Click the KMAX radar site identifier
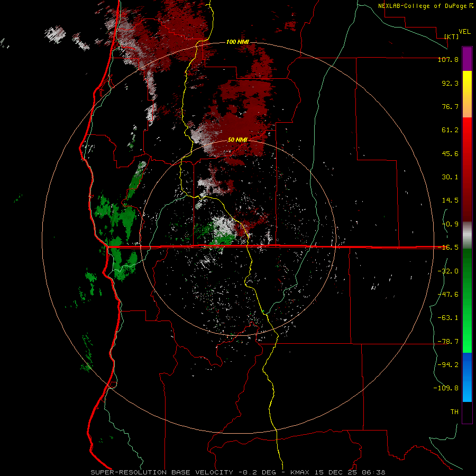This screenshot has height=476, width=476. click(x=300, y=472)
